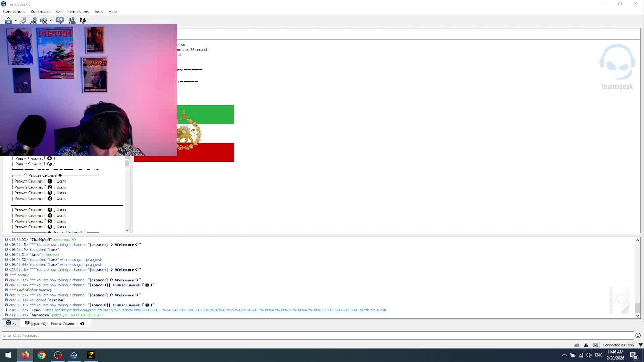Open the contacts manager icon
The image size is (644, 362).
click(x=72, y=21)
